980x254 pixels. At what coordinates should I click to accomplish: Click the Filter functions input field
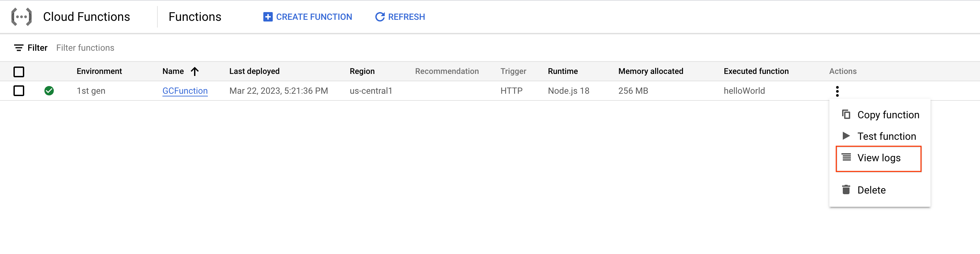(x=85, y=47)
